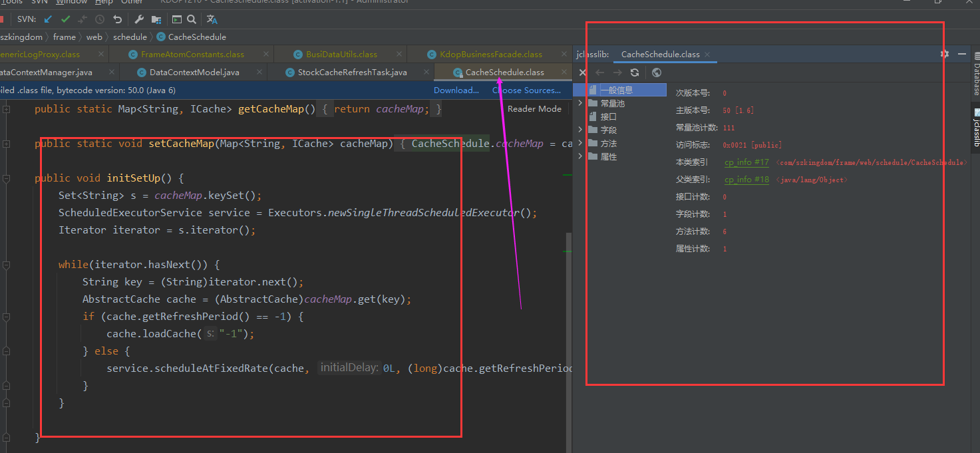
Task: Open settings via the wrench icon
Action: 139,19
